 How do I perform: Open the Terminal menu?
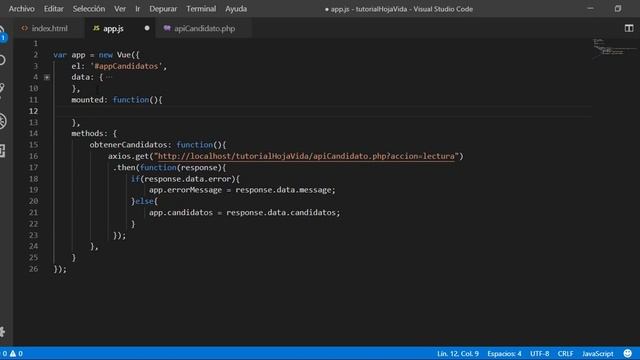pos(201,9)
